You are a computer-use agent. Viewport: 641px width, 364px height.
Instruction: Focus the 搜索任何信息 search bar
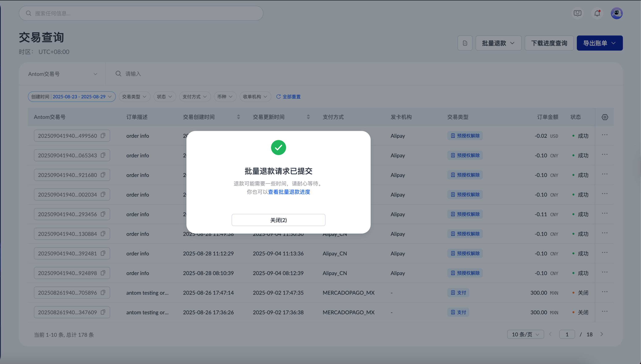pos(141,13)
